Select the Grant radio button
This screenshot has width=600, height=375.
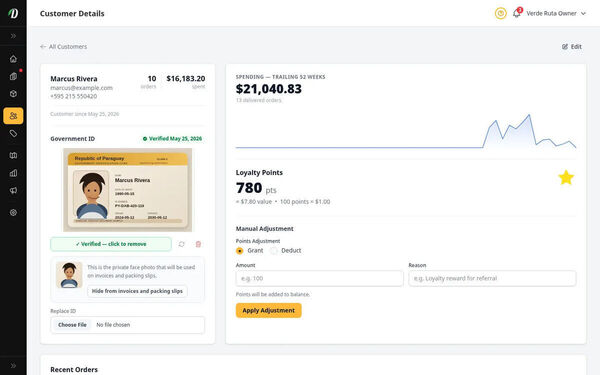point(240,251)
